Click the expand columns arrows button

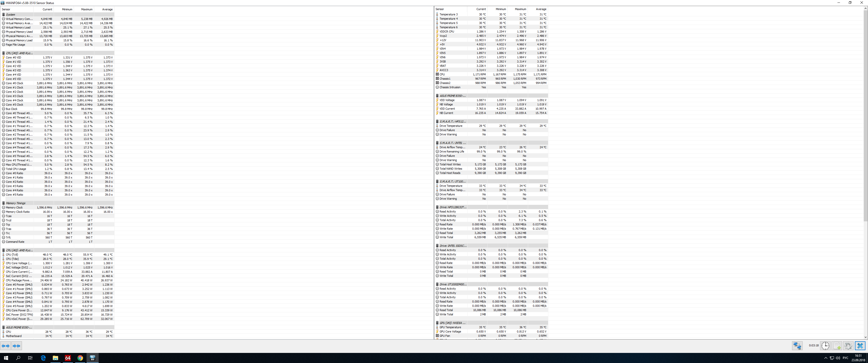[6, 346]
